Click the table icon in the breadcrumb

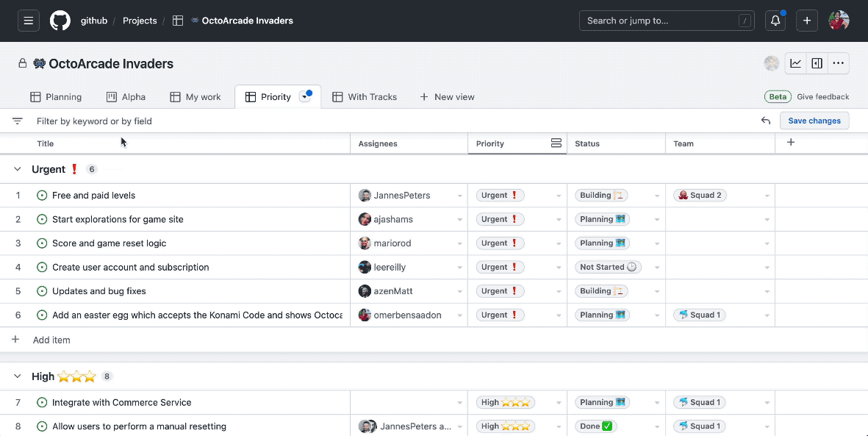178,21
